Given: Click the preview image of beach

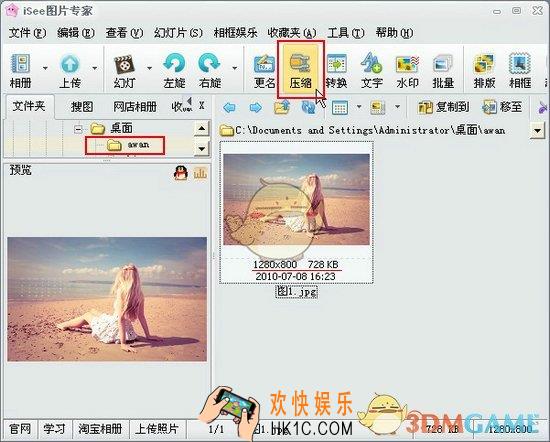Looking at the screenshot, I should (107, 299).
